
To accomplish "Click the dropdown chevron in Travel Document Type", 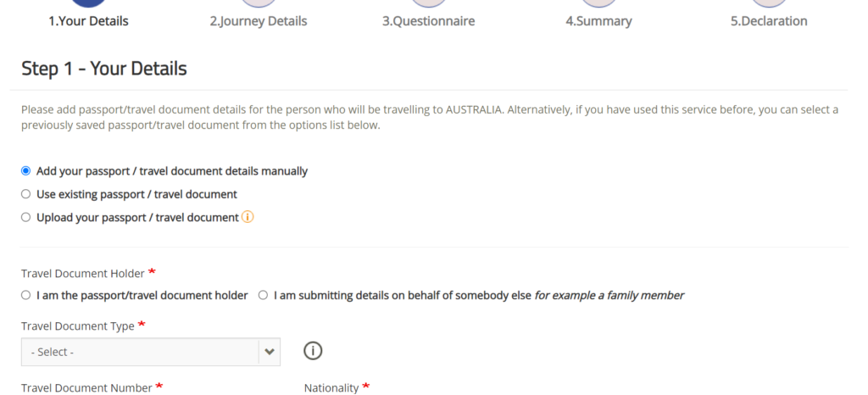I will click(270, 352).
